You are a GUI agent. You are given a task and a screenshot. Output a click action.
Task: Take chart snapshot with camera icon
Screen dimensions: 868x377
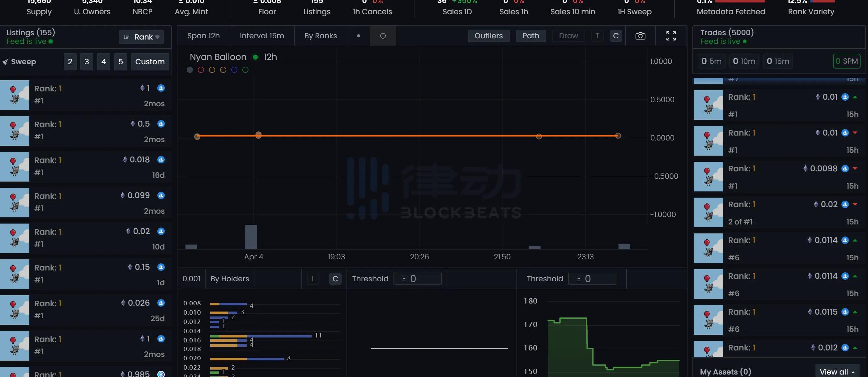point(640,36)
